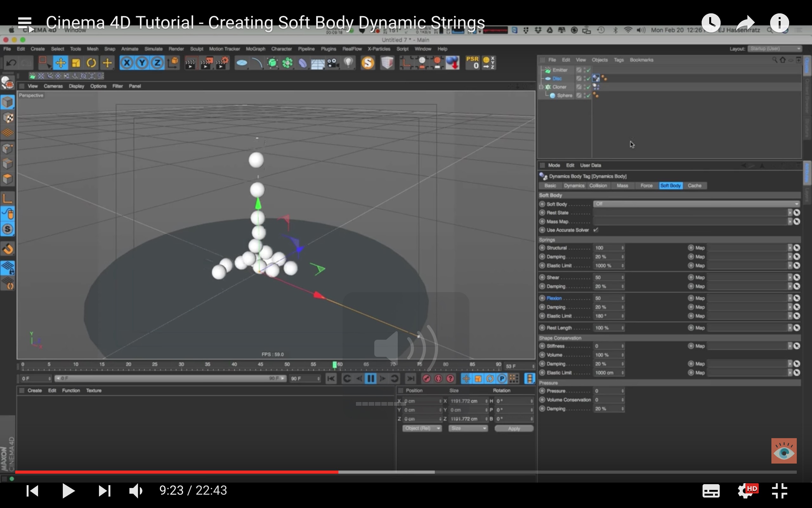Select the Emitter object
This screenshot has width=812, height=508.
[x=560, y=70]
